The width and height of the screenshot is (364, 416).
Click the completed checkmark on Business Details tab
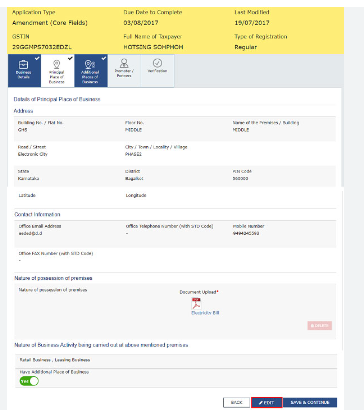(37, 58)
